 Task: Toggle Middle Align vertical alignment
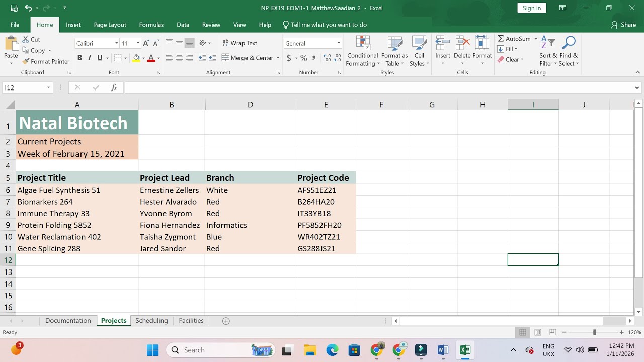[179, 43]
